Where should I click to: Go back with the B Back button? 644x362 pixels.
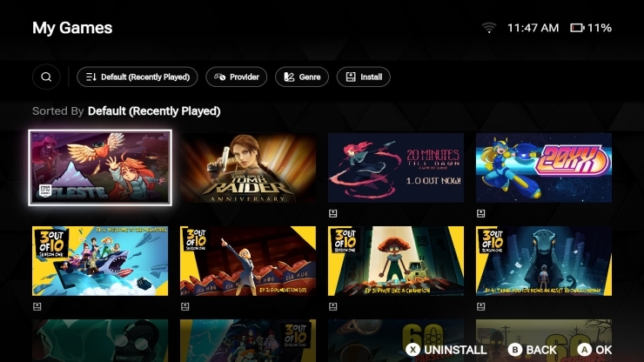click(x=533, y=350)
